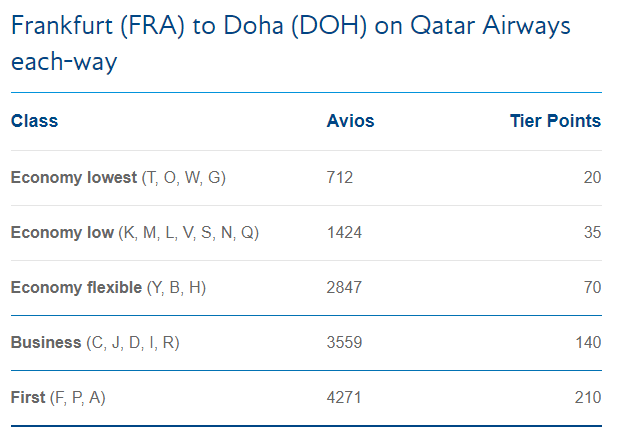Click the Tier Points column header
The width and height of the screenshot is (620, 442).
pos(555,121)
